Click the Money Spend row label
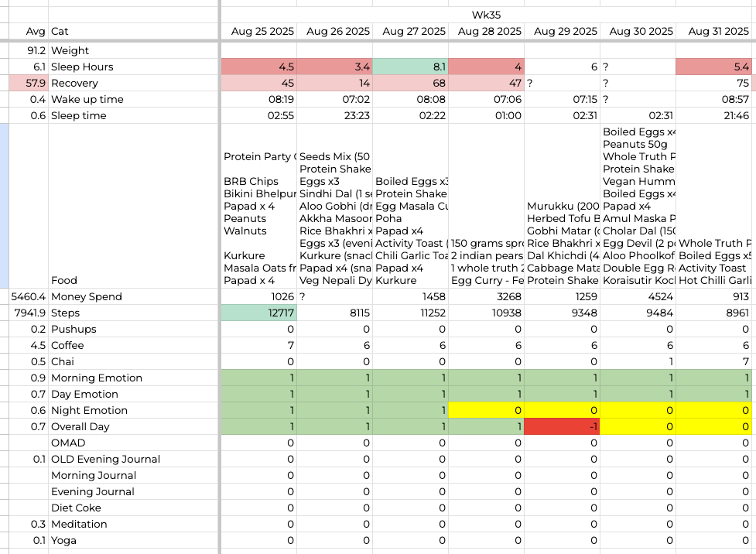756x554 pixels. tap(87, 296)
